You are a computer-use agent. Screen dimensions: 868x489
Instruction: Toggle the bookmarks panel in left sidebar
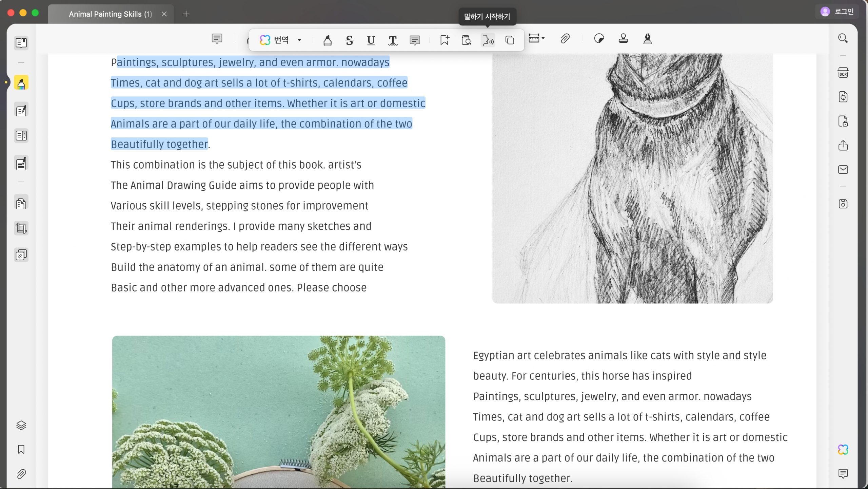[21, 449]
